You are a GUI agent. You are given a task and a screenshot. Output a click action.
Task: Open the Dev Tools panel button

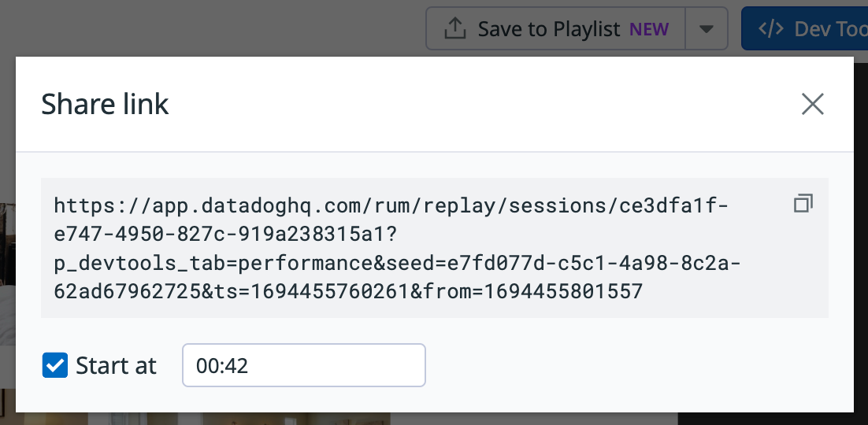[805, 29]
